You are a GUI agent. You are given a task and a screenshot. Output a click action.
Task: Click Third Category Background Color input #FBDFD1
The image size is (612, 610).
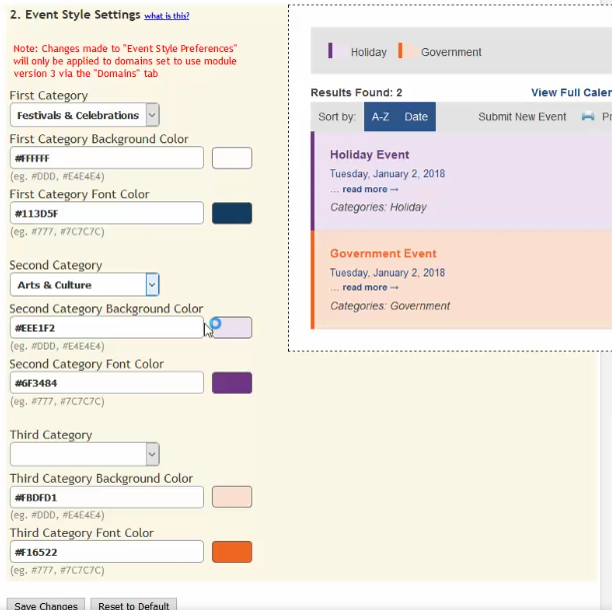(107, 497)
